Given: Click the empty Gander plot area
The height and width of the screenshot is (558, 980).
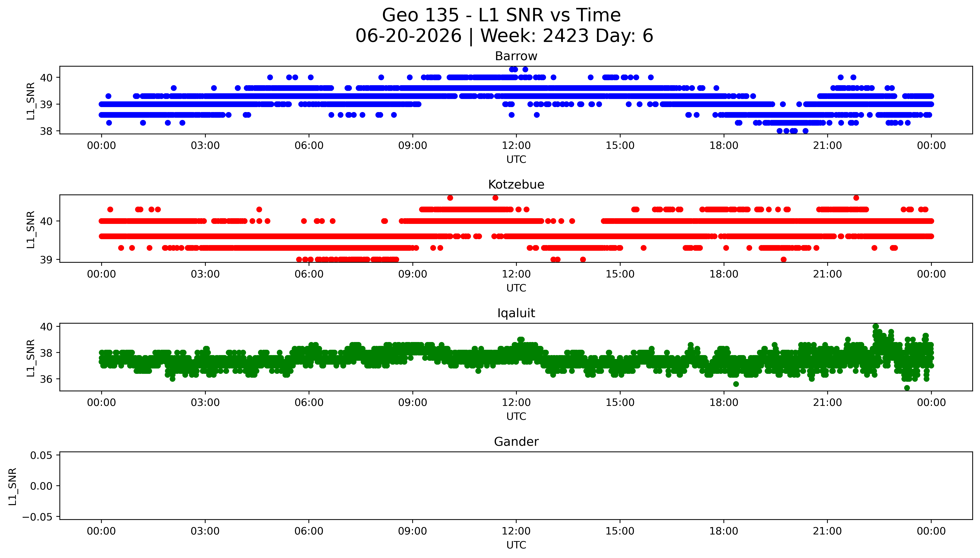Looking at the screenshot, I should [516, 486].
